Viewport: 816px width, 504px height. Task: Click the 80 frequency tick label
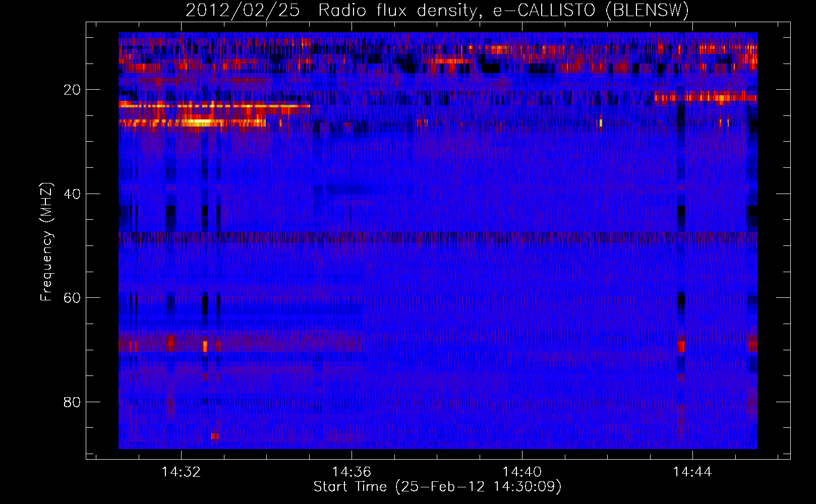pyautogui.click(x=72, y=402)
